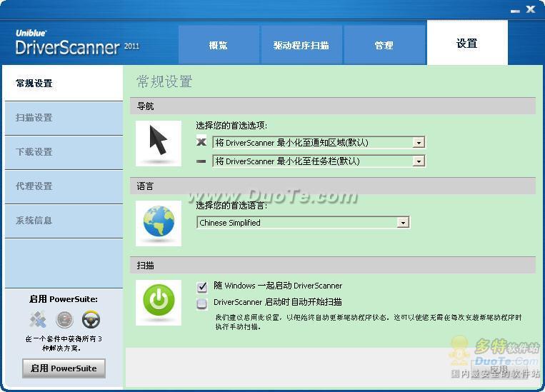Open the Chinese Simplified language dropdown
The height and width of the screenshot is (392, 545).
(x=304, y=222)
